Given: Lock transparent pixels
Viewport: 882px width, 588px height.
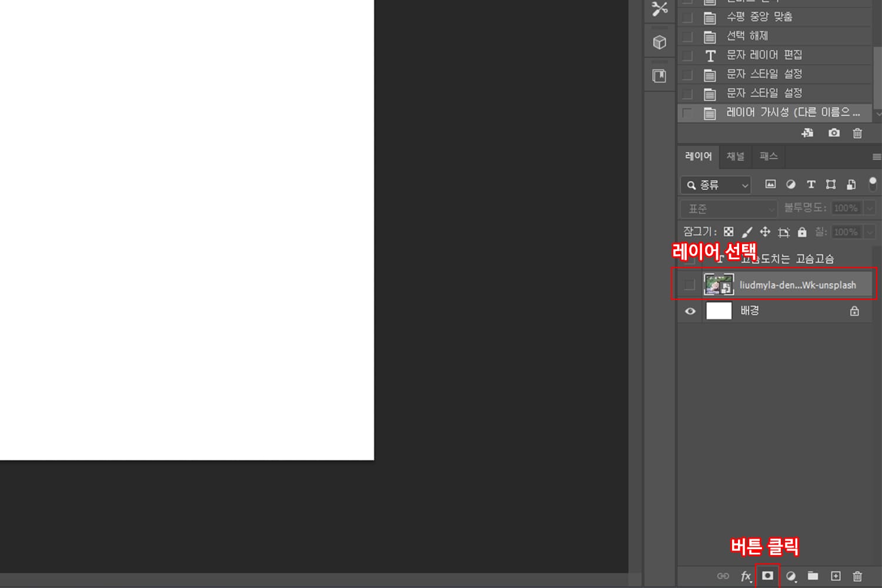Looking at the screenshot, I should (729, 232).
